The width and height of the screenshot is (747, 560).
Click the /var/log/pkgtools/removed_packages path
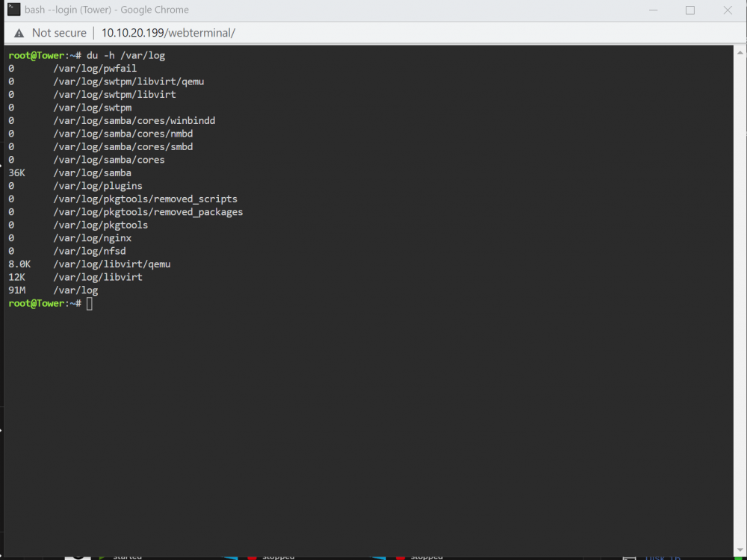click(x=148, y=212)
